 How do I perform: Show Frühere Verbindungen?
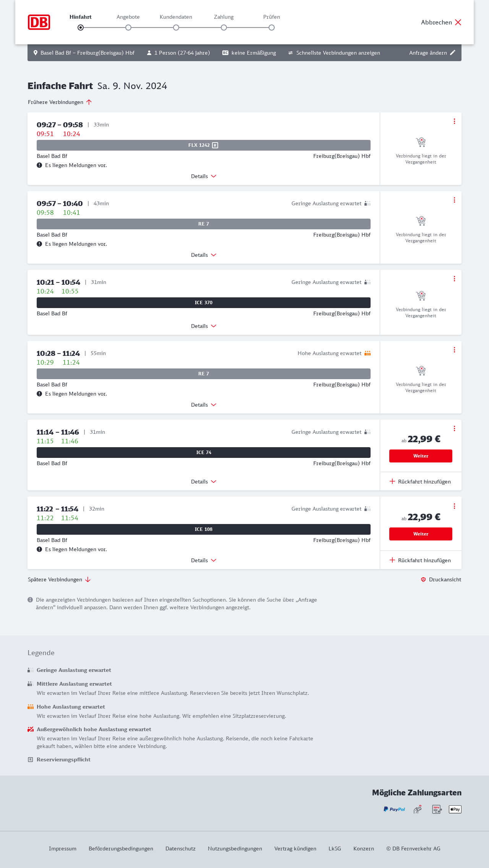60,102
